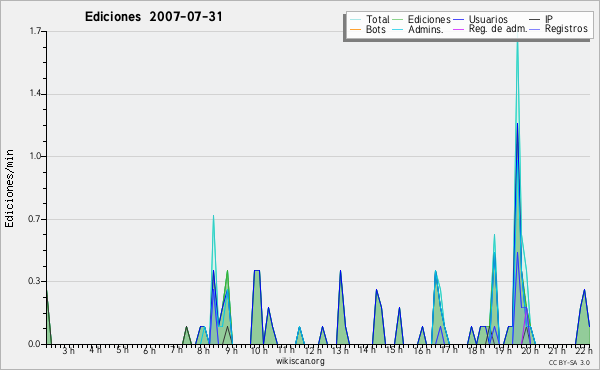
Task: Click the wikiscan.org credit text
Action: (x=300, y=361)
